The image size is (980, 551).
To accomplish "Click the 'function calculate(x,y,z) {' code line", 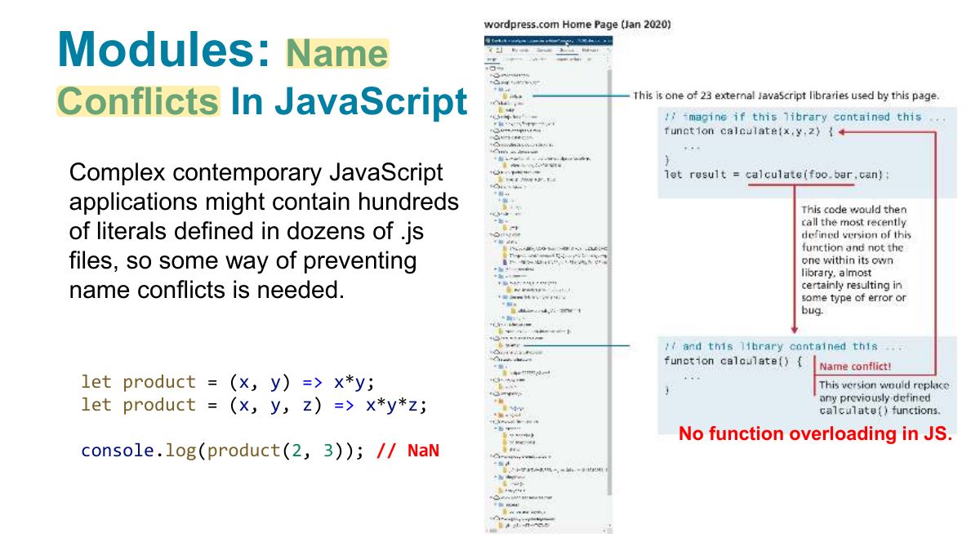I will pyautogui.click(x=747, y=131).
